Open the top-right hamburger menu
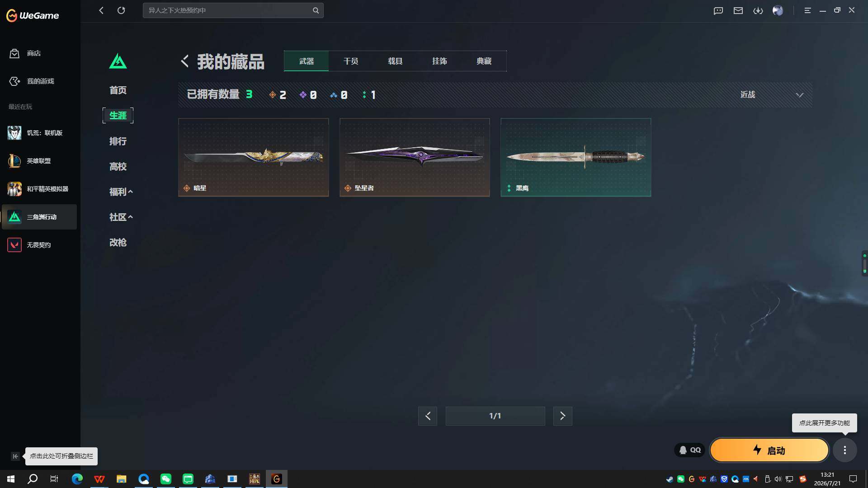Image resolution: width=868 pixels, height=488 pixels. [x=807, y=10]
